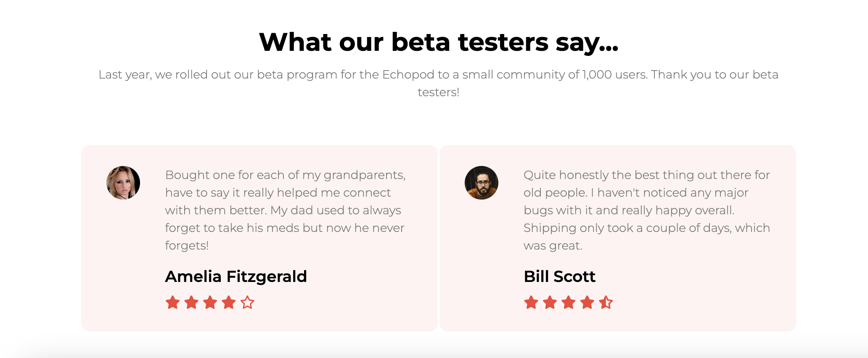The image size is (868, 358).
Task: Click Bill Scott's half-filled fifth star
Action: (606, 302)
